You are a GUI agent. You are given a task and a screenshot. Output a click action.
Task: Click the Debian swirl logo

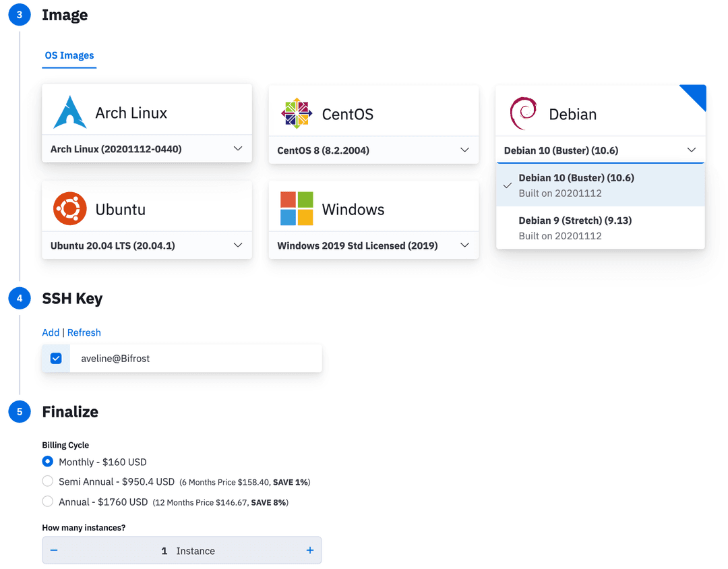click(523, 113)
